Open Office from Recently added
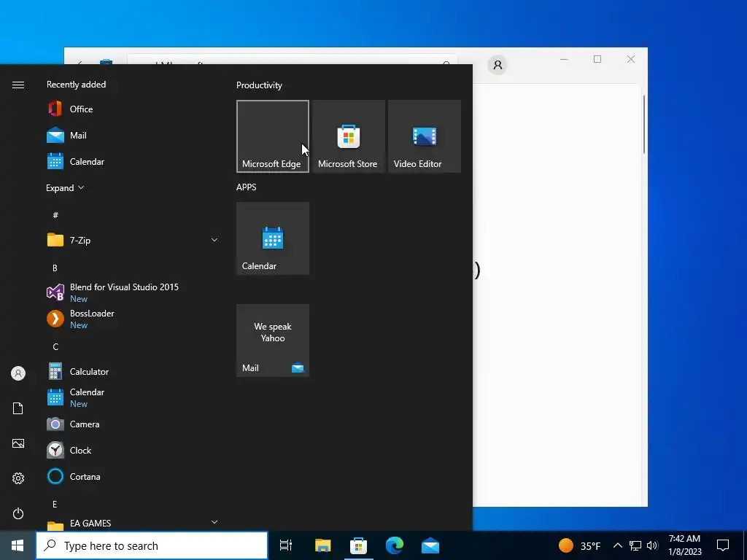The width and height of the screenshot is (747, 560). pyautogui.click(x=133, y=109)
